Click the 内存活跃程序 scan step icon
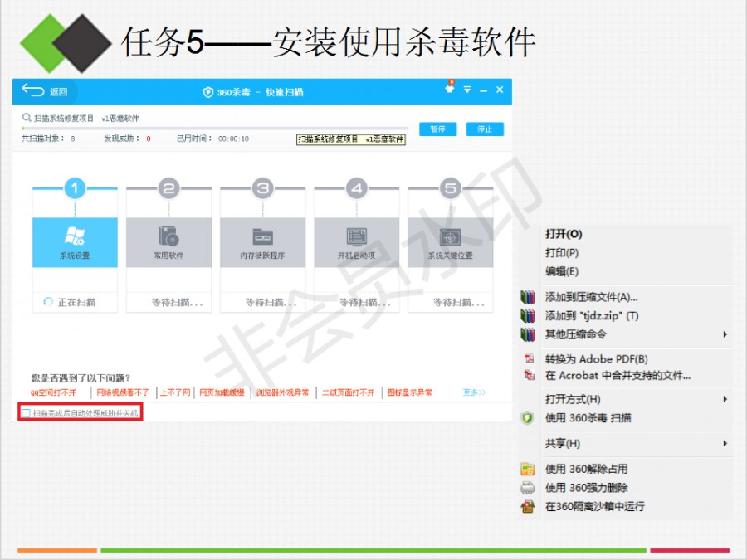Image resolution: width=747 pixels, height=560 pixels. 262,236
